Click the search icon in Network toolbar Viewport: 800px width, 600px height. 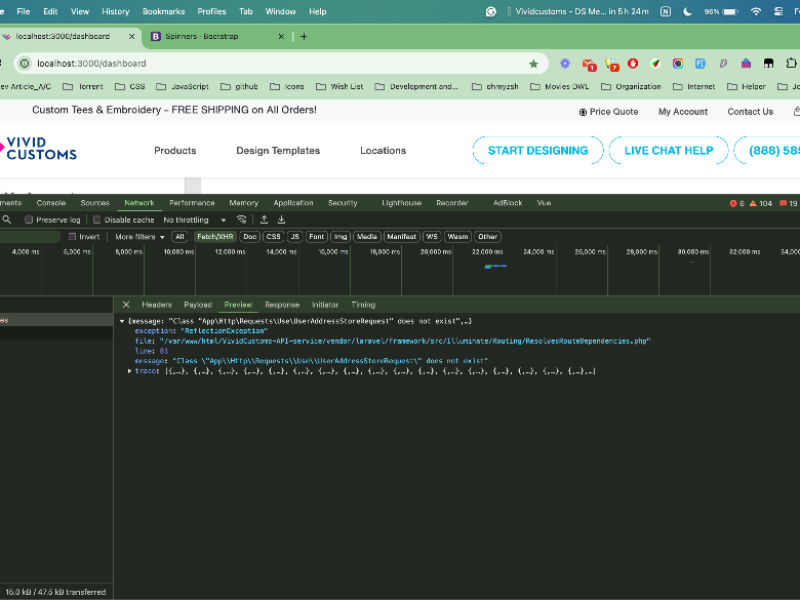click(7, 220)
